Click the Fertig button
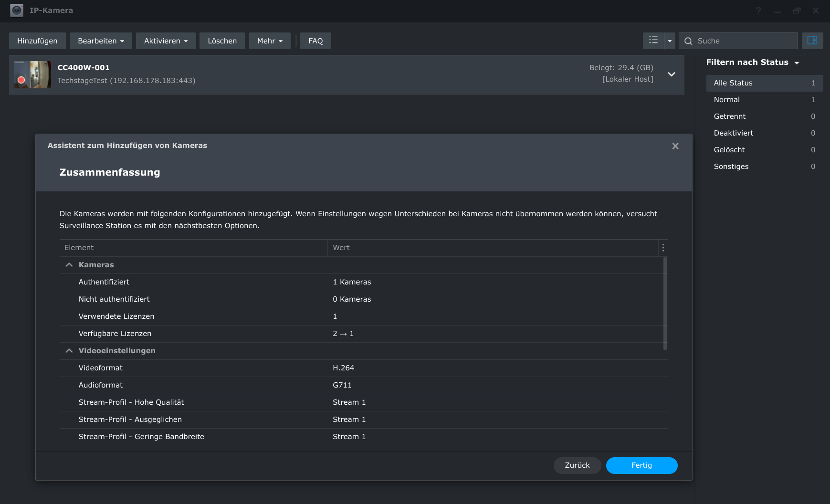The width and height of the screenshot is (830, 504). pos(641,465)
